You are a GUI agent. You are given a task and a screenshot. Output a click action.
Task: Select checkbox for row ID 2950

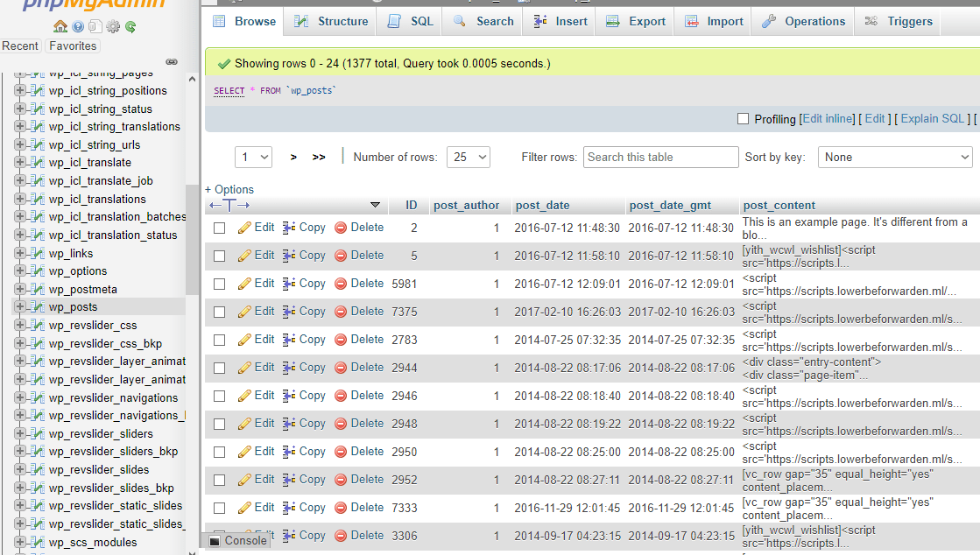coord(220,452)
